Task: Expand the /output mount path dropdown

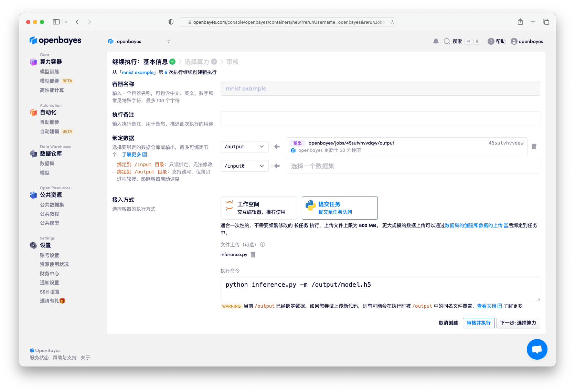Action: [244, 147]
